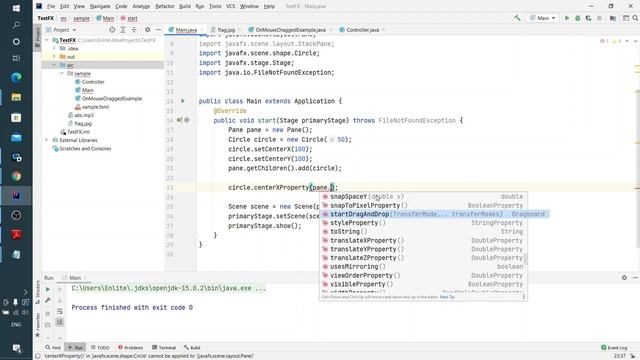Open Microsoft Edge from the taskbar
The image size is (640, 360).
pos(16,77)
